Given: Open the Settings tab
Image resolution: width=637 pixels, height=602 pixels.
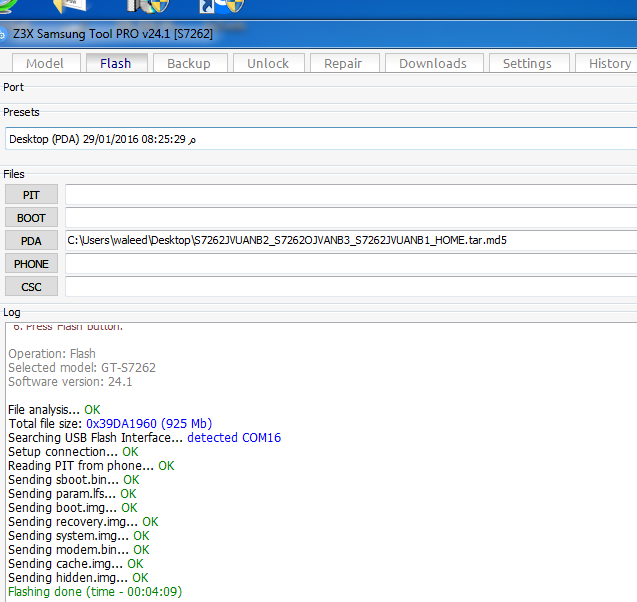Looking at the screenshot, I should pyautogui.click(x=529, y=63).
